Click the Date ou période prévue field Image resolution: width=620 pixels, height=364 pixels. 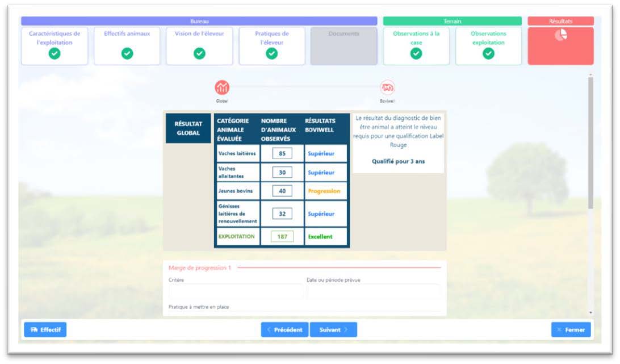click(373, 291)
